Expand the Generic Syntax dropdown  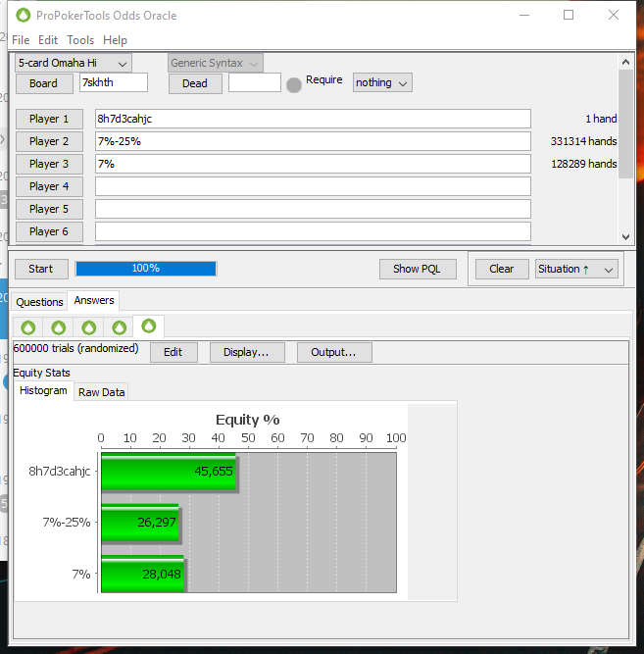(x=216, y=63)
